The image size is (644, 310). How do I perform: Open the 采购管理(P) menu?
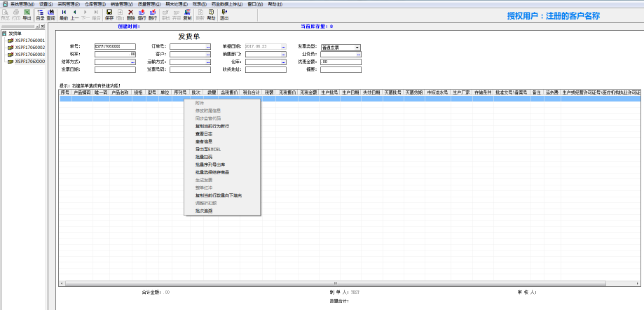click(x=69, y=4)
